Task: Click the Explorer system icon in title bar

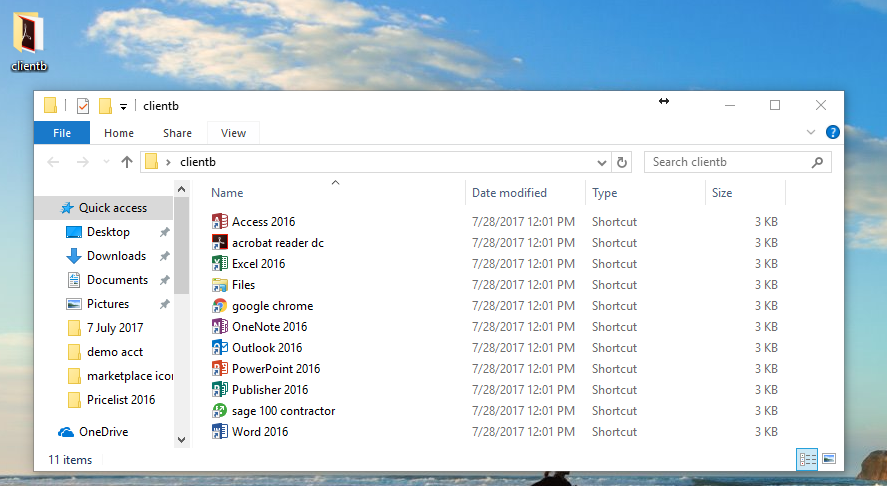Action: pos(50,106)
